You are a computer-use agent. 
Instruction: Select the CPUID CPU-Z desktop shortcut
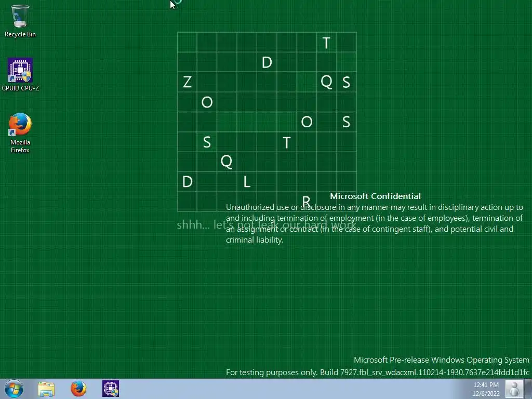pos(20,75)
